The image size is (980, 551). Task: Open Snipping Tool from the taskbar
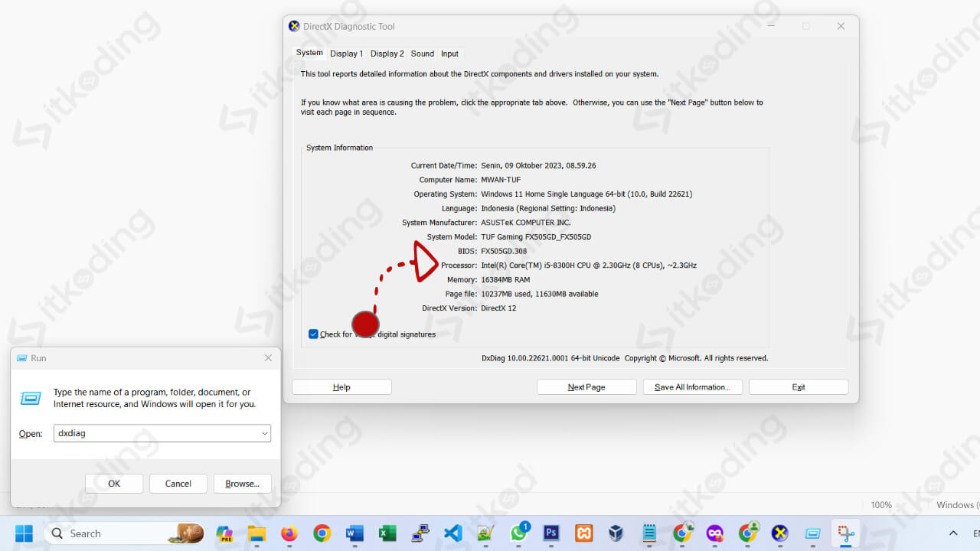(846, 533)
